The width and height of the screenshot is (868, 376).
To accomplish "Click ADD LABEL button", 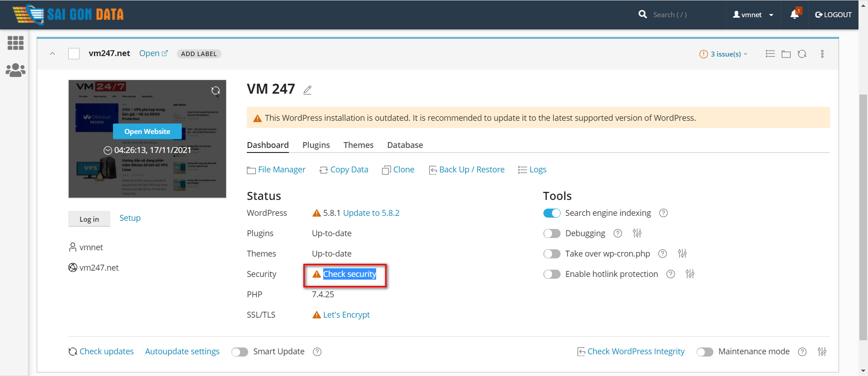I will (x=199, y=54).
